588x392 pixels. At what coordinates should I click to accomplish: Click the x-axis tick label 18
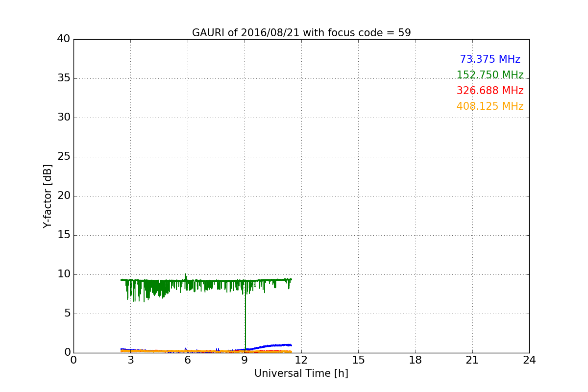click(416, 360)
